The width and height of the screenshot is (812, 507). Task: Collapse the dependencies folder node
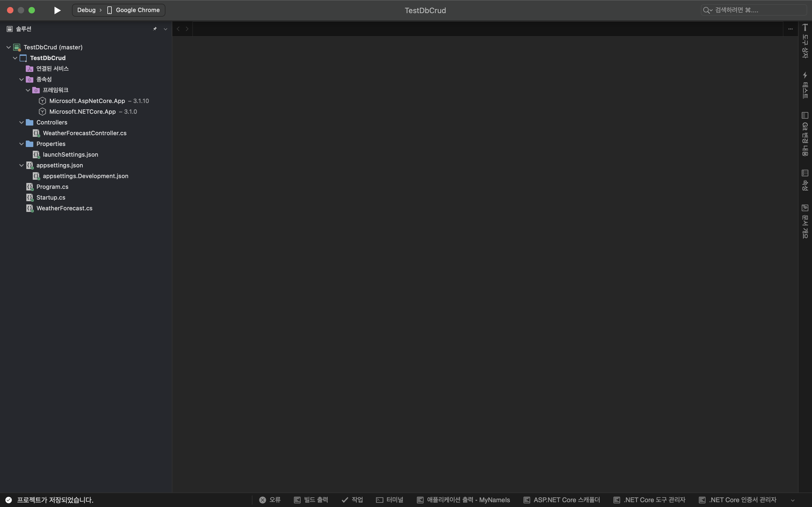pyautogui.click(x=21, y=79)
